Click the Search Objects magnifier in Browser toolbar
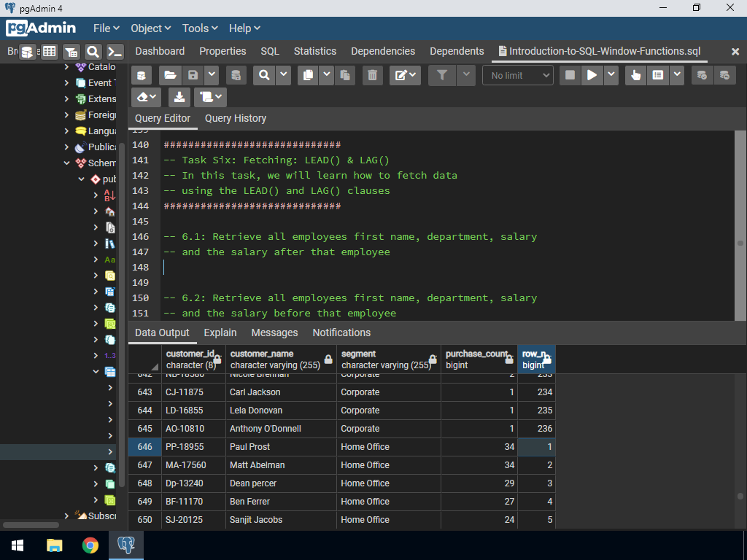This screenshot has width=747, height=560. (x=93, y=52)
